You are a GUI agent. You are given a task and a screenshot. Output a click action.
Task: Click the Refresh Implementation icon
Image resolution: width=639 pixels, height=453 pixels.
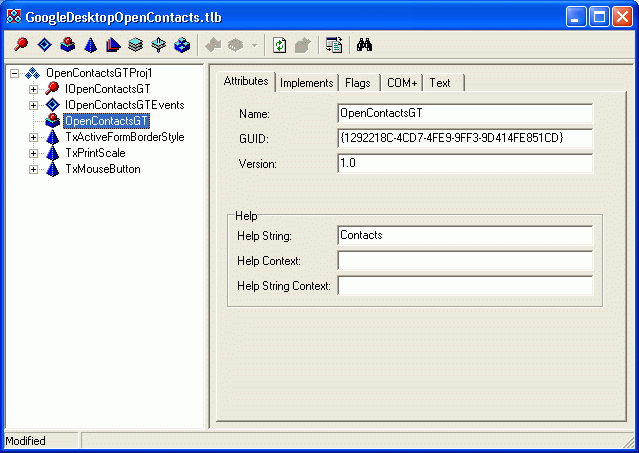point(280,45)
